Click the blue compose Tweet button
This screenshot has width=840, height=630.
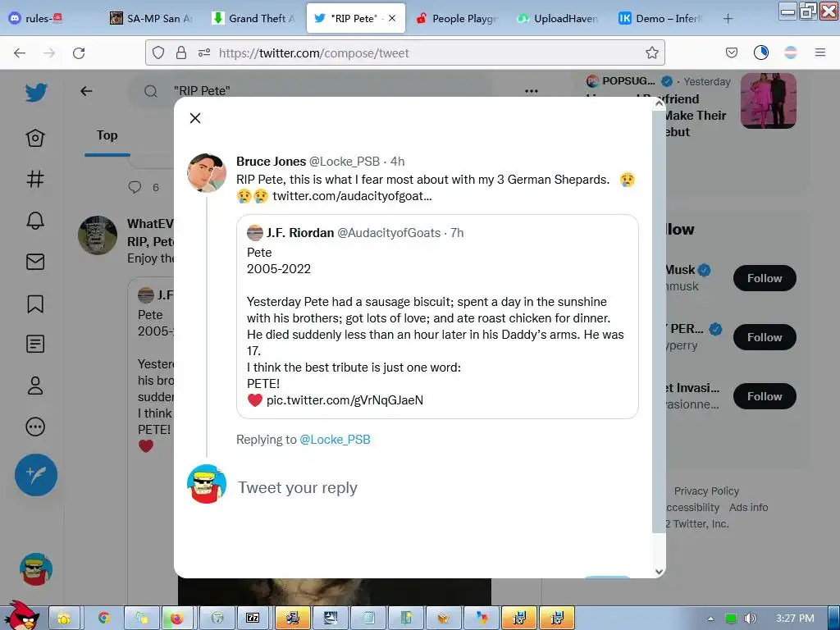point(36,475)
